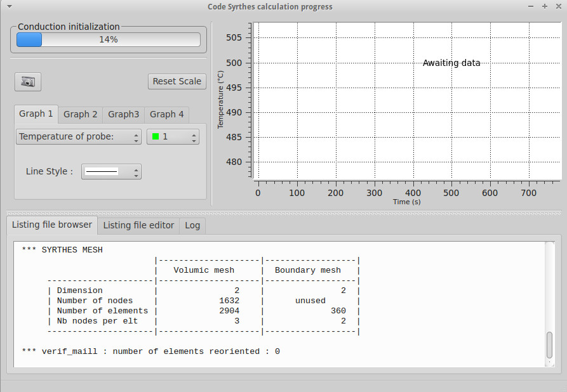Show the Log tab
Screen dimensions: 567x392
(x=192, y=226)
